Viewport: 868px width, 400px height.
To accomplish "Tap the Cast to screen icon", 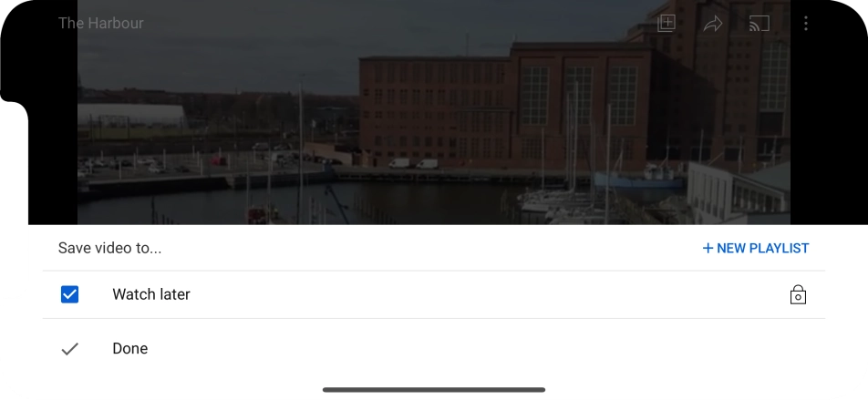I will 759,24.
